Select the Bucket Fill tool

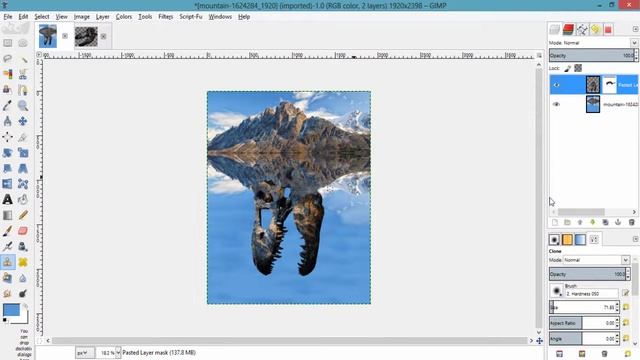point(23,199)
